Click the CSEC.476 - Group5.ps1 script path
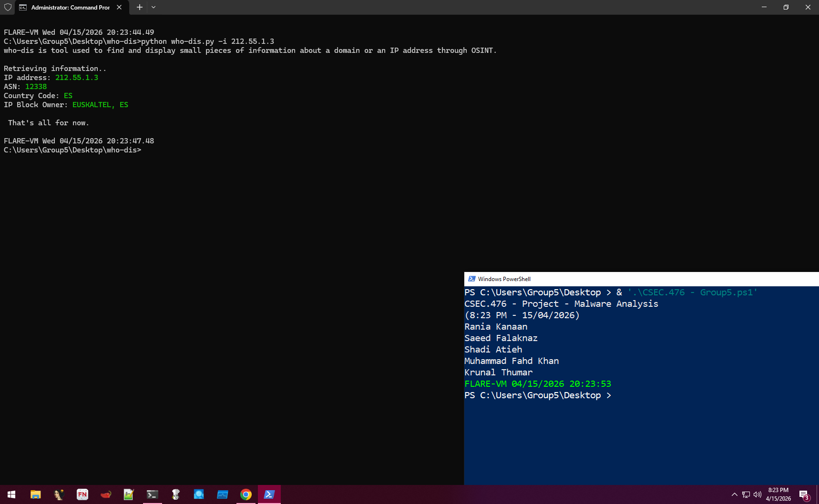 point(692,292)
